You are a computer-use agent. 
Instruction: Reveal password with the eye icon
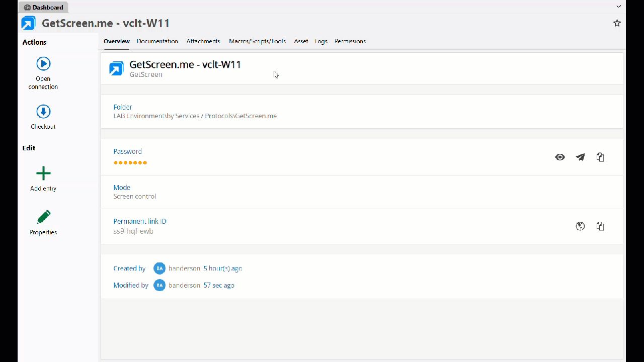coord(559,157)
